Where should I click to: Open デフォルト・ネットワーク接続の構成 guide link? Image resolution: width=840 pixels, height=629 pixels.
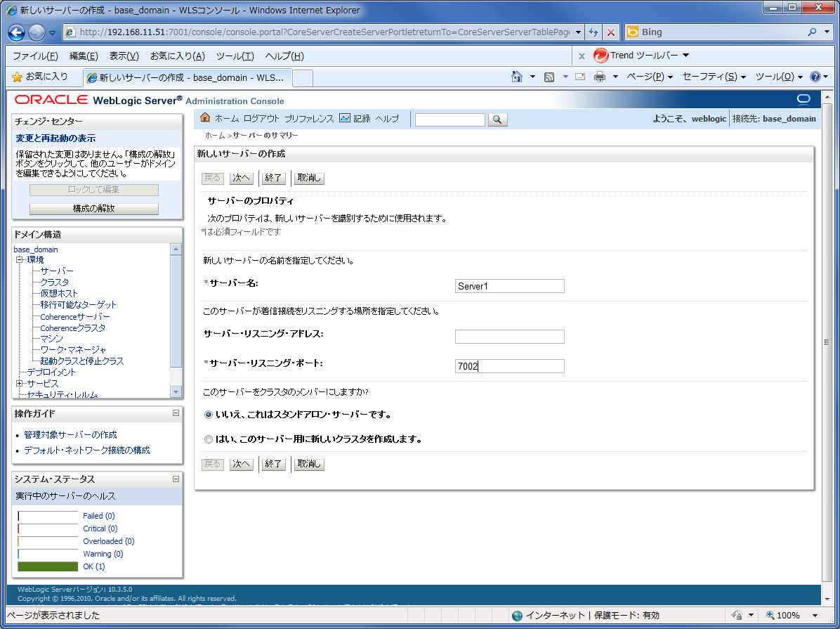tap(87, 450)
